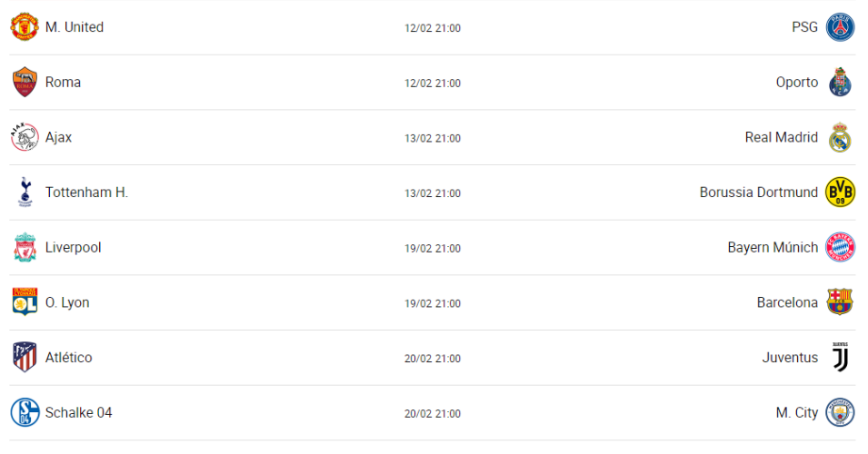Click the Schalke 04 crest
This screenshot has height=454, width=868.
tap(25, 413)
